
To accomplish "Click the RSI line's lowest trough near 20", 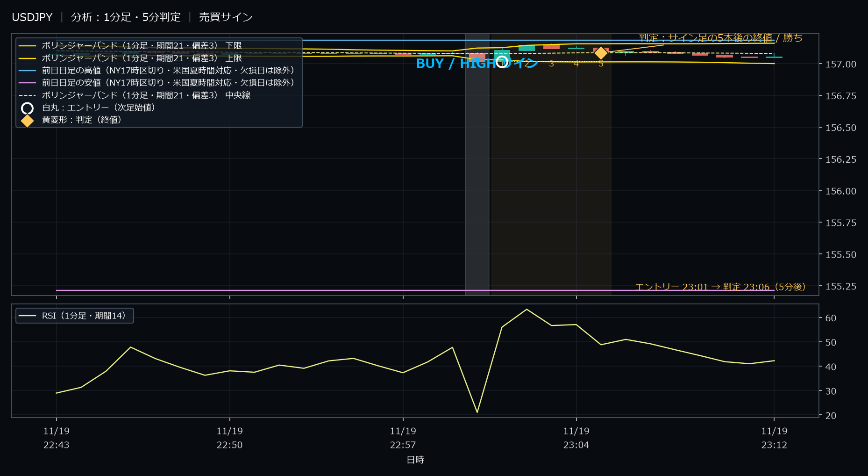I will click(477, 412).
